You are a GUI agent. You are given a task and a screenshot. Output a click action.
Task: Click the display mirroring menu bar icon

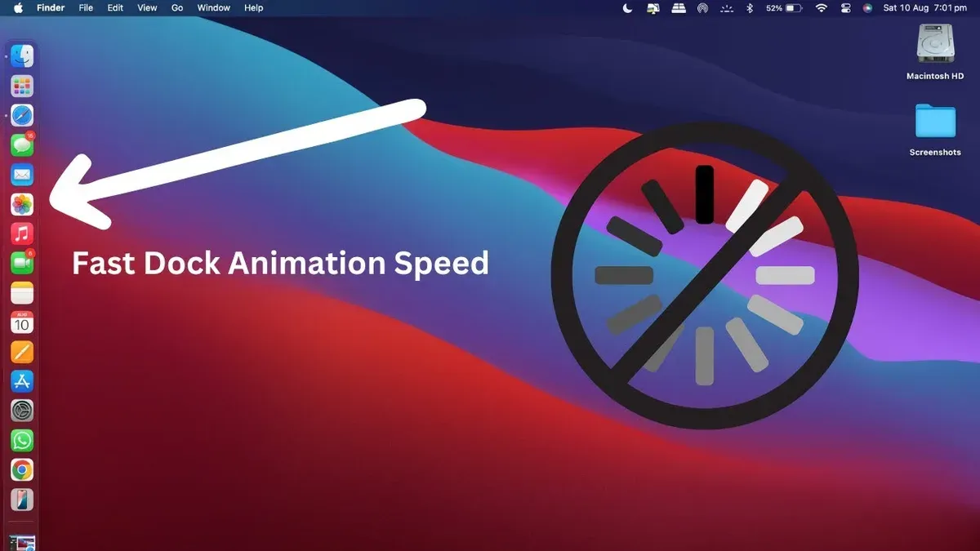653,7
